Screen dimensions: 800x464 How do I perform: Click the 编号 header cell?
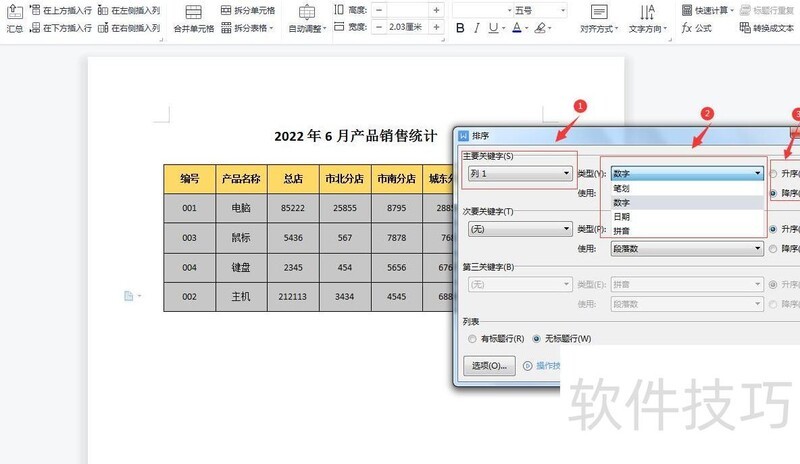coord(189,179)
